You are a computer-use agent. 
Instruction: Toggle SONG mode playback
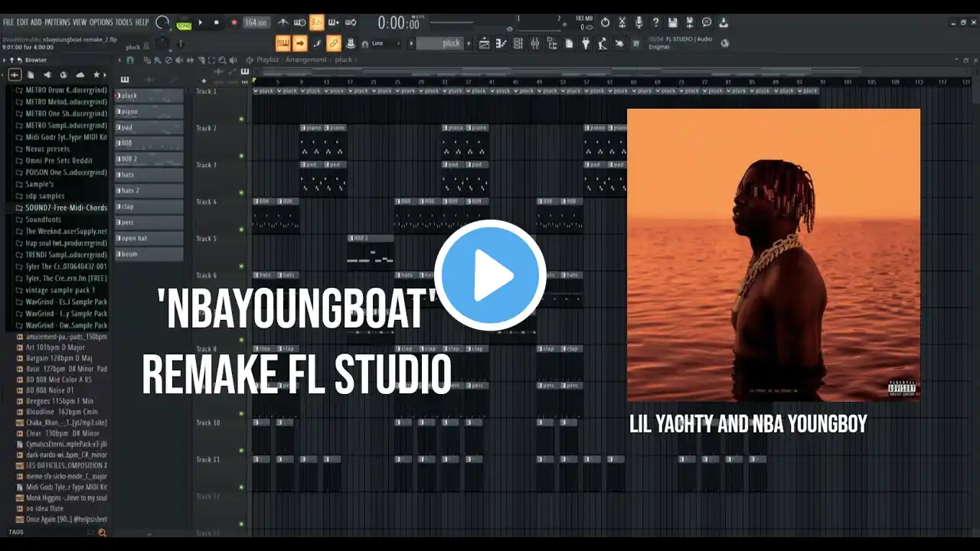(184, 24)
